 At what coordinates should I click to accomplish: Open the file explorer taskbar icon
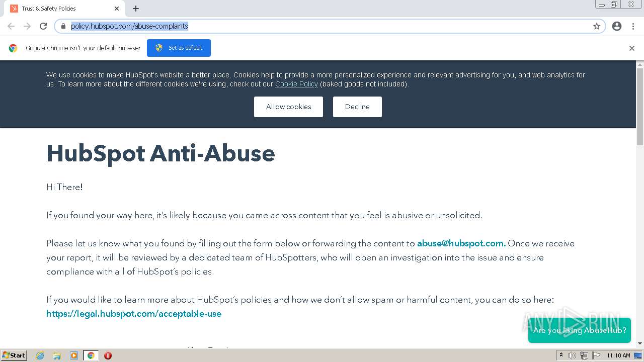(57, 355)
